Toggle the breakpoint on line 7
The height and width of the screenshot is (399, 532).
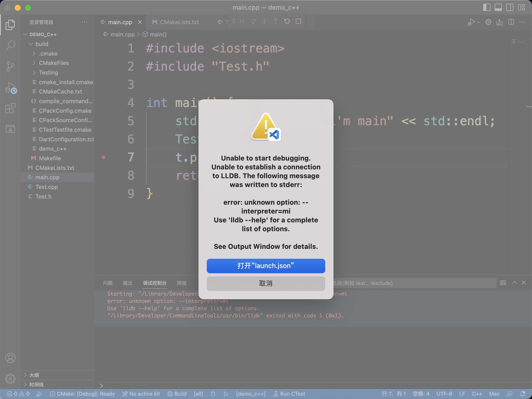(103, 157)
